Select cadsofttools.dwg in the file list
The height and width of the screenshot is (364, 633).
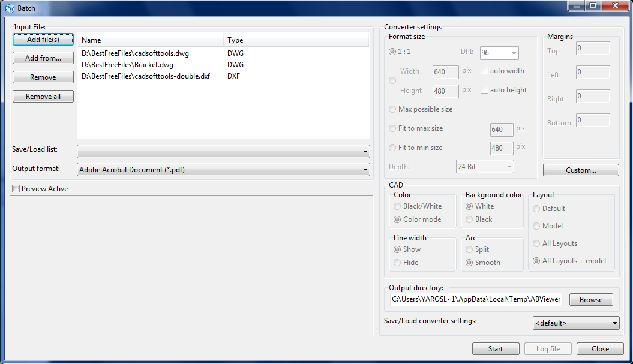135,53
